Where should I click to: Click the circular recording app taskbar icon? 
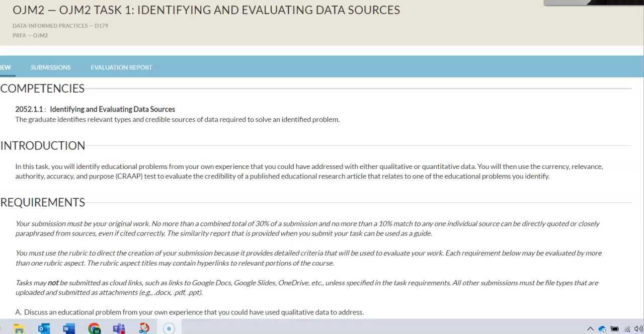pyautogui.click(x=169, y=328)
